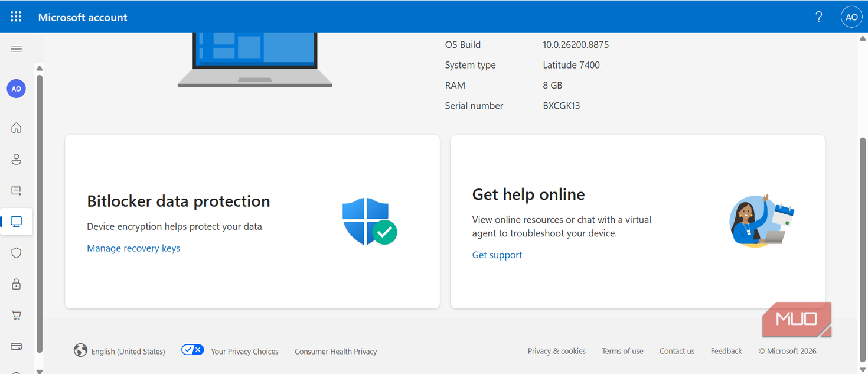
Task: Click the System type label
Action: 471,65
